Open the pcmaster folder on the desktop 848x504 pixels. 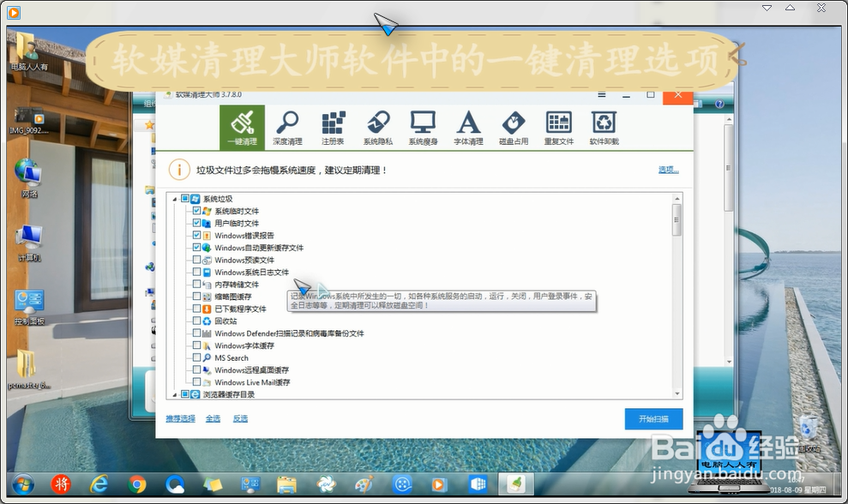[28, 369]
